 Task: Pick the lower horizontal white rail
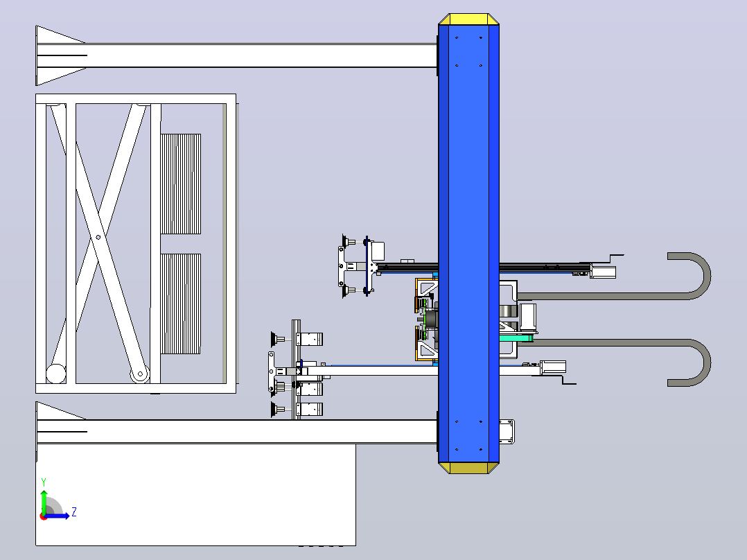pos(237,431)
